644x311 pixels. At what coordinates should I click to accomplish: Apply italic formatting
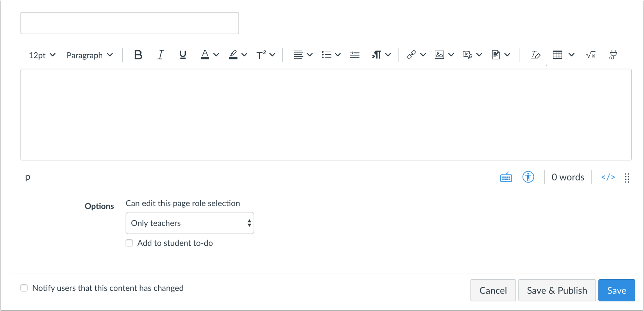tap(161, 55)
